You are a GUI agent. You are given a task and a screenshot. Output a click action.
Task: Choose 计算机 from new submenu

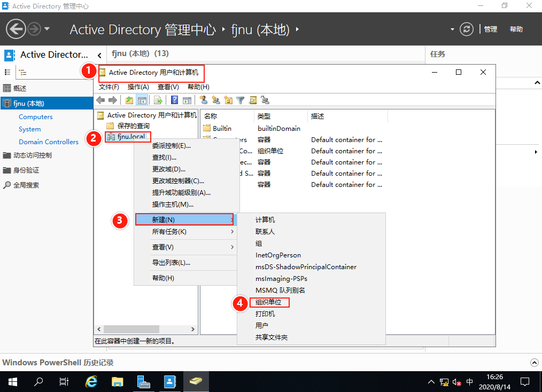tap(265, 220)
